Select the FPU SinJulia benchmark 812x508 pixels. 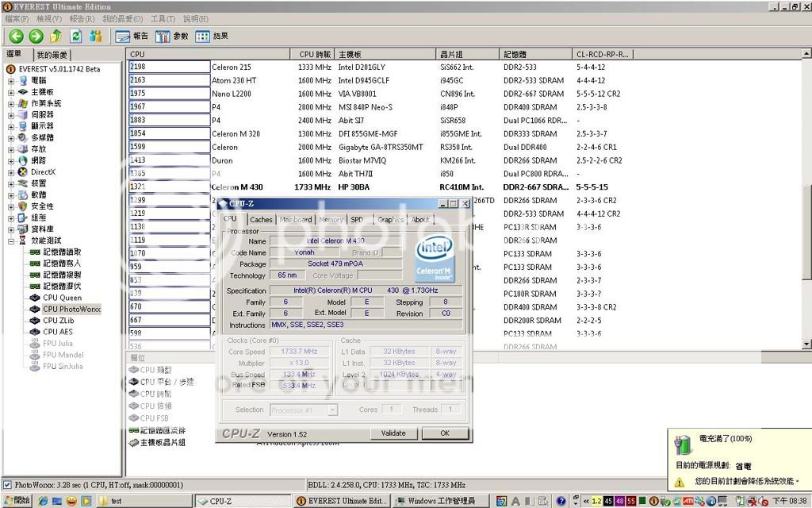(x=63, y=366)
